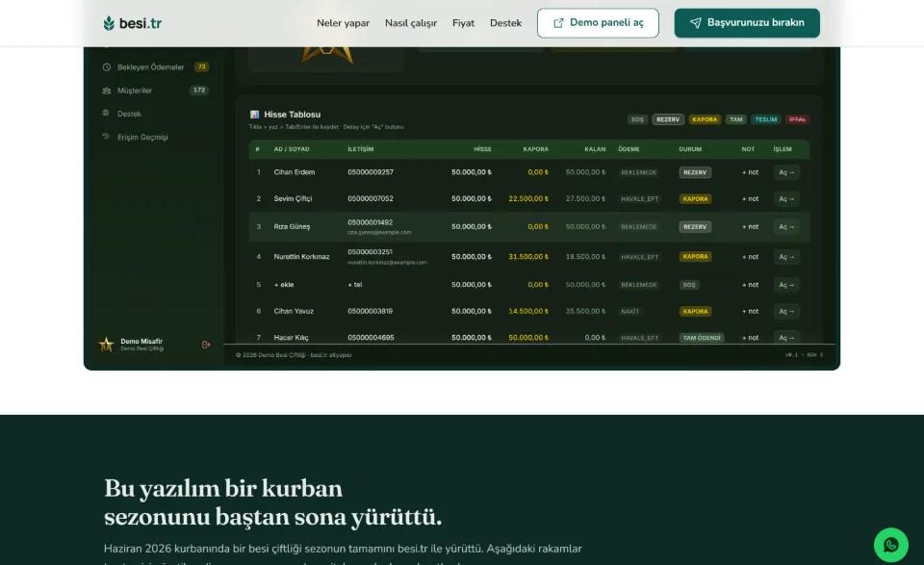
Task: Open details with Aç for Cihan Erdem
Action: 786,172
